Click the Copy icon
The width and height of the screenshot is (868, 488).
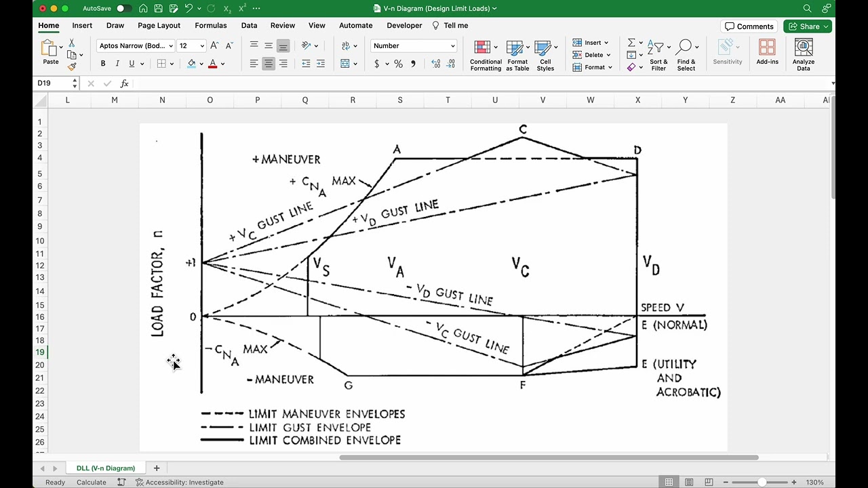[71, 55]
